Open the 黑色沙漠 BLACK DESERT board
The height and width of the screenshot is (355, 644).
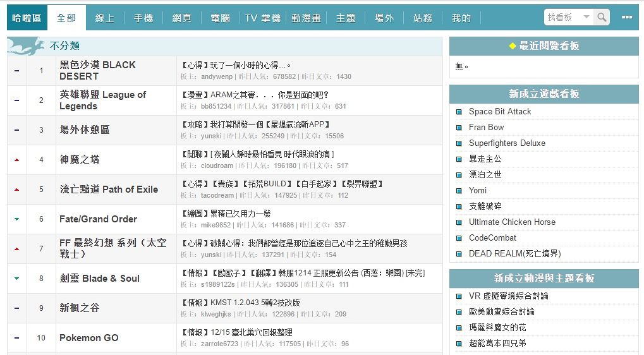click(x=97, y=70)
